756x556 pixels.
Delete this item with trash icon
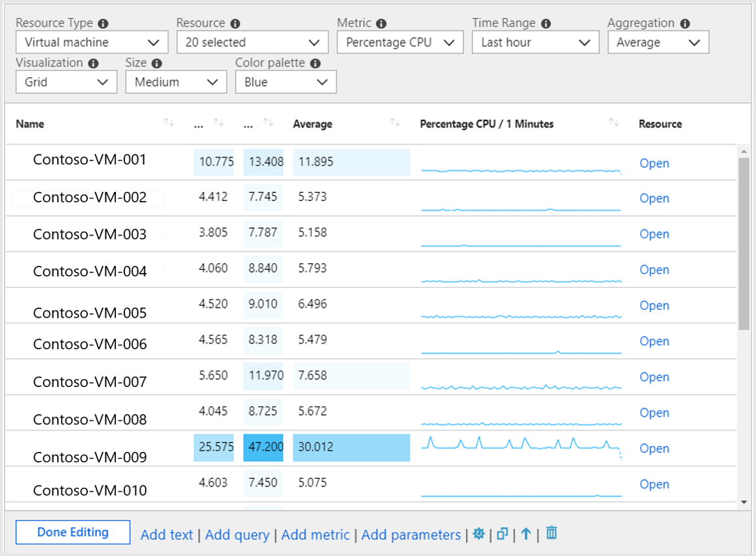pyautogui.click(x=552, y=533)
